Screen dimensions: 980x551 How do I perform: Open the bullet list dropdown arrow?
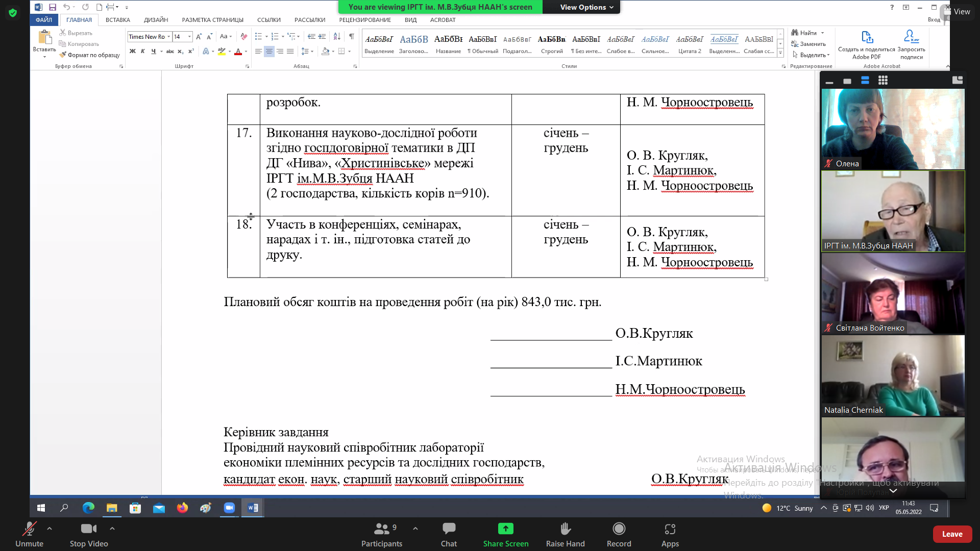coord(266,37)
